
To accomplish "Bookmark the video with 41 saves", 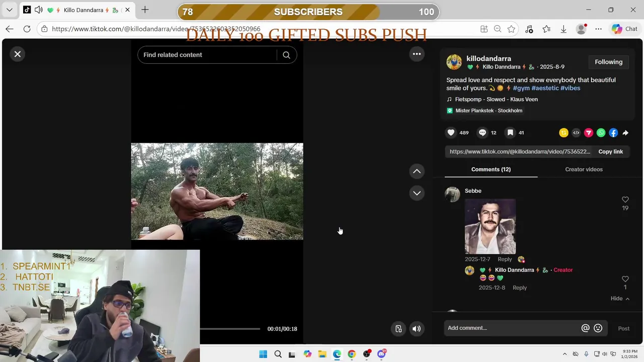I will pyautogui.click(x=510, y=133).
